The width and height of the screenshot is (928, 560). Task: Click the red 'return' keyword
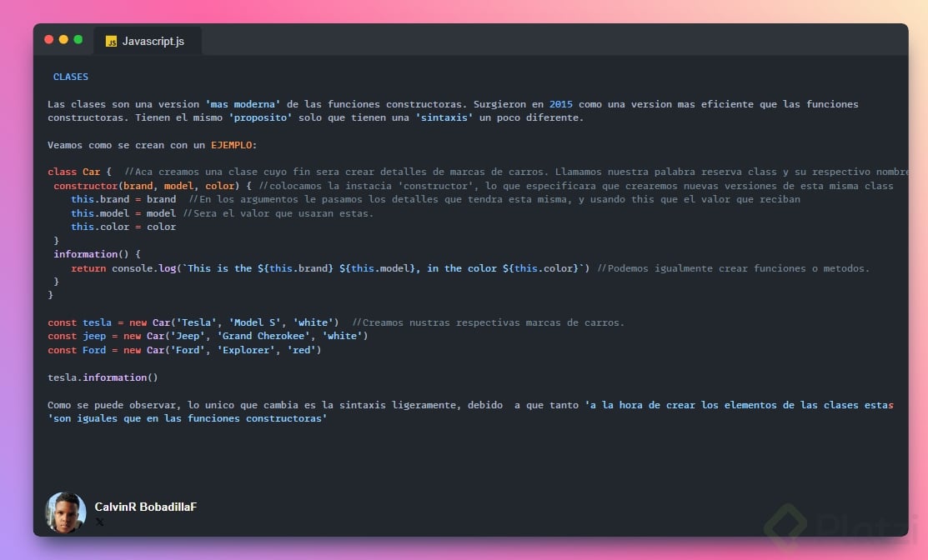tap(88, 268)
